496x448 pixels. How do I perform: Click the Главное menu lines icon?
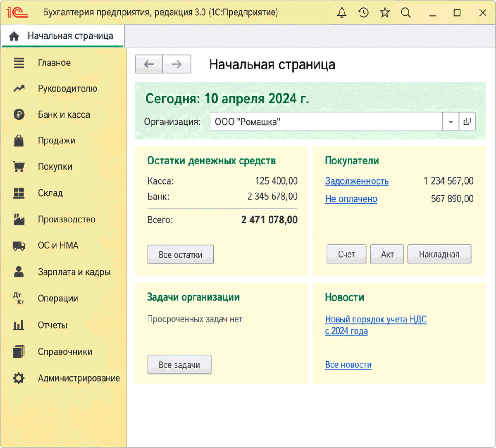point(19,63)
